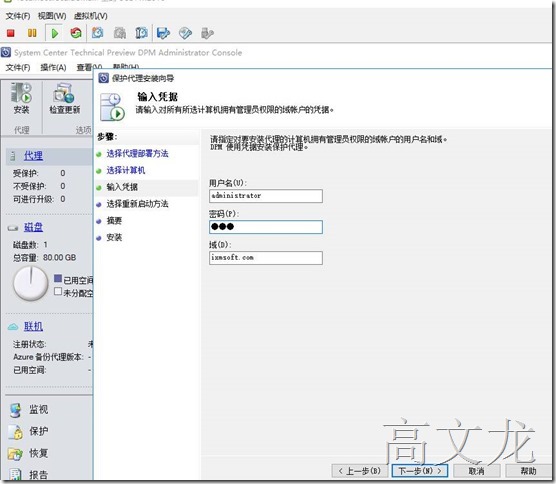556x484 pixels.
Task: Click the Monitoring (监视) navigation icon
Action: (15, 410)
